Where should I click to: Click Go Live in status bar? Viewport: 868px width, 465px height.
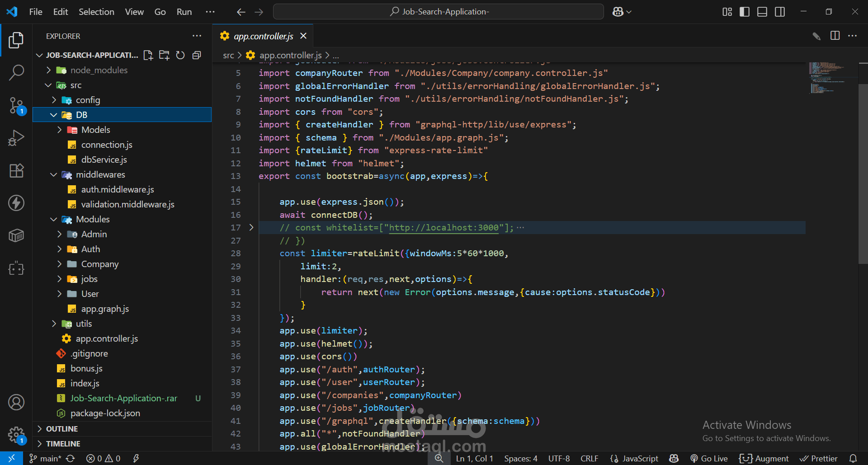click(709, 458)
